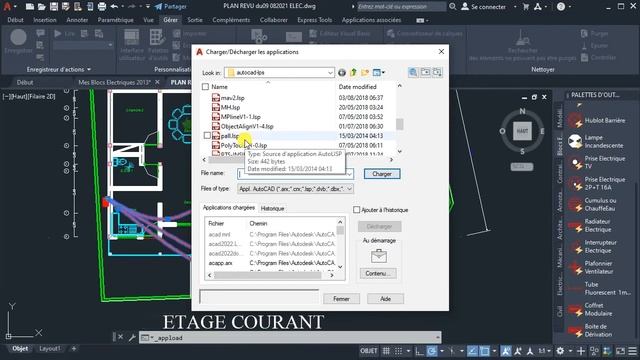Click the Autodesk App Store cart icon
Screen dimensions: 640x360
[x=526, y=7]
